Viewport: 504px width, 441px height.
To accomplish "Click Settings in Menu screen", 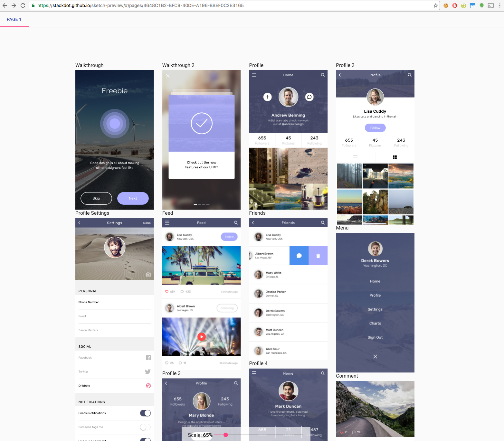I will (375, 309).
